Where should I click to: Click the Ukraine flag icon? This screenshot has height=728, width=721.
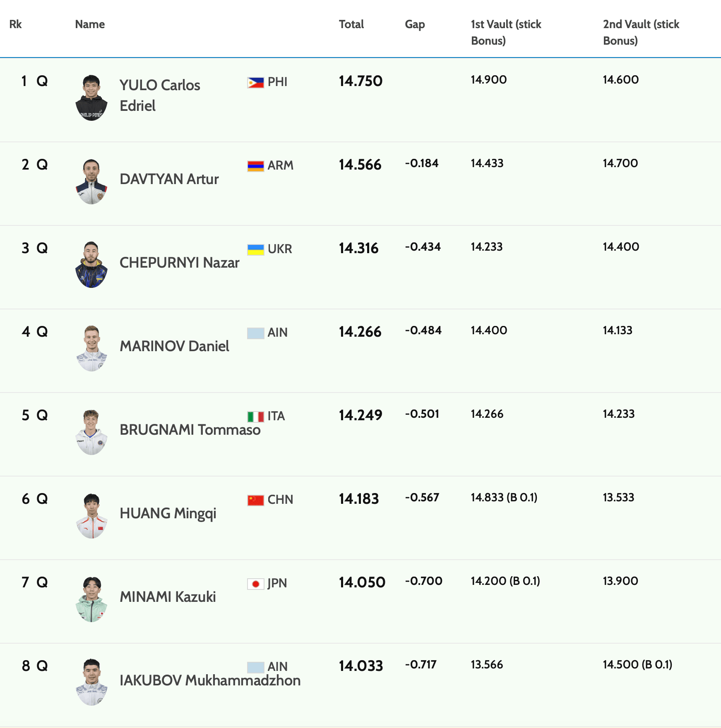(255, 250)
